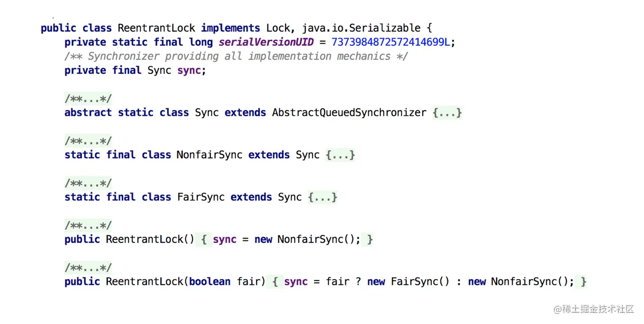Expand folded javadoc above abstract Sync class

tap(88, 99)
